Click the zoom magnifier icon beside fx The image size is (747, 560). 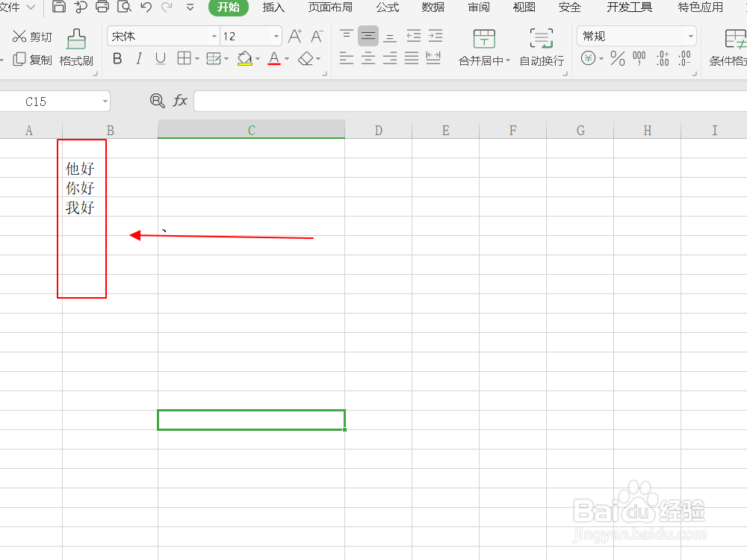157,101
